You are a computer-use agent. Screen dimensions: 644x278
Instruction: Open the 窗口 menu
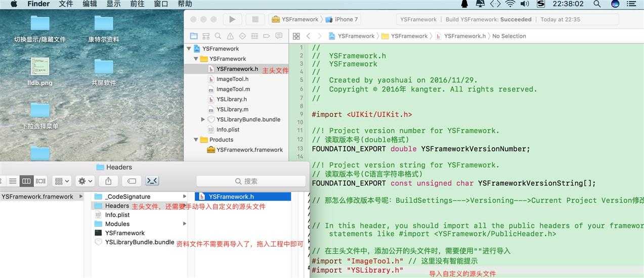point(161,4)
